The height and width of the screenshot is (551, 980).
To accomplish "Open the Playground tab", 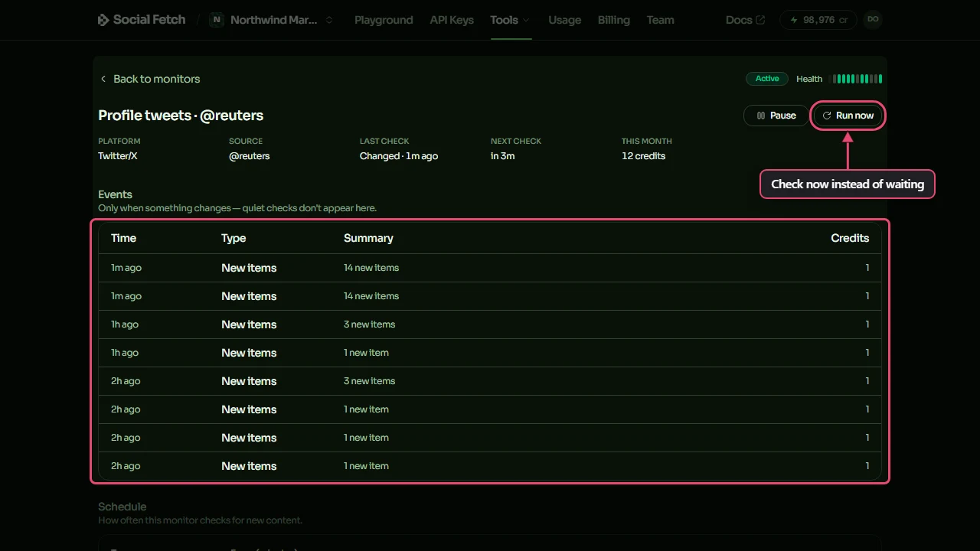I will (384, 20).
